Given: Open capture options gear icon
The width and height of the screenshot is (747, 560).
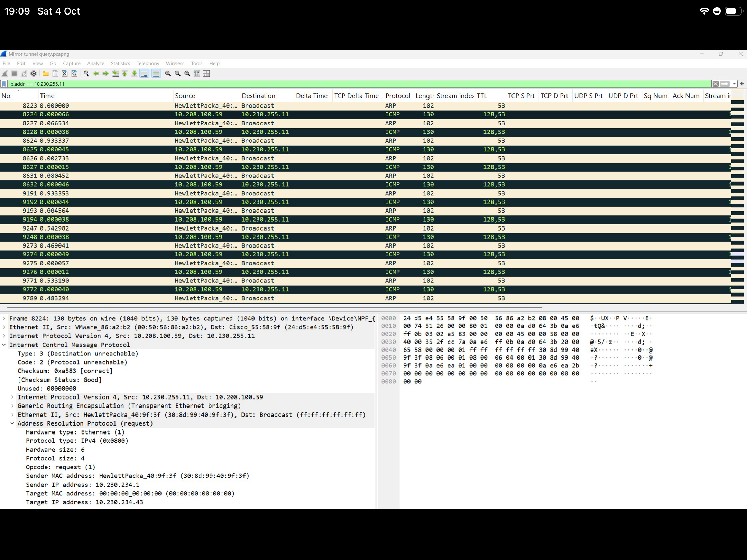Looking at the screenshot, I should click(x=34, y=73).
